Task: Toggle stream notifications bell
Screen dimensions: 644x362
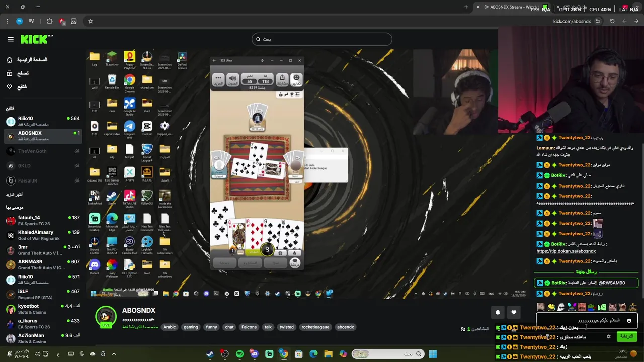Action: 498,312
